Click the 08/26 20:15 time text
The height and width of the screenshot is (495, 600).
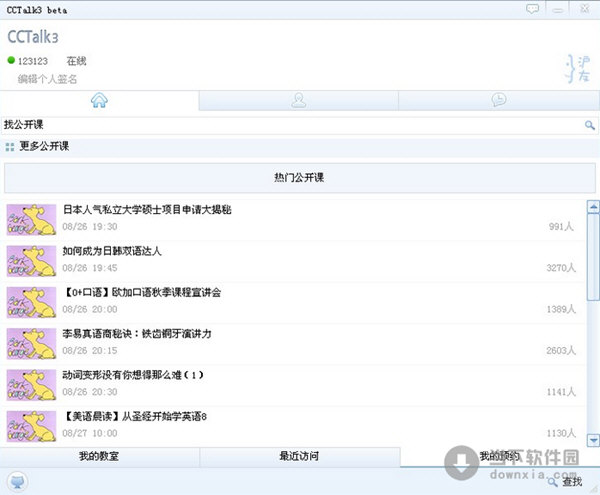point(90,350)
